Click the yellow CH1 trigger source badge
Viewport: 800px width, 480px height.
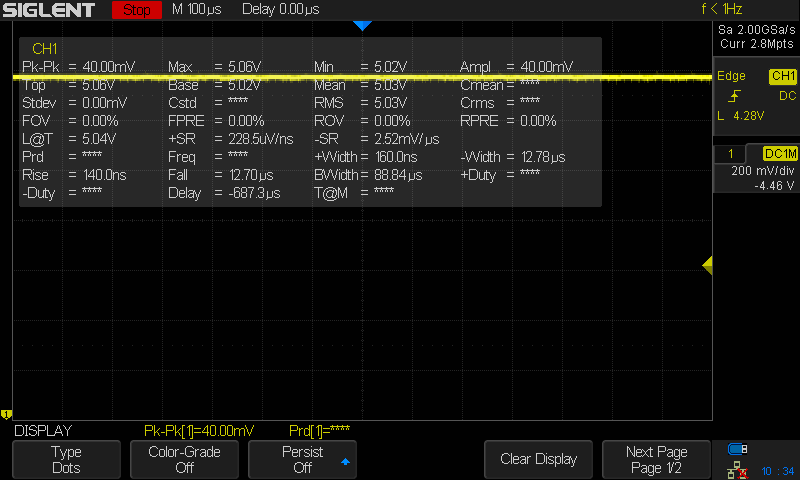coord(782,76)
